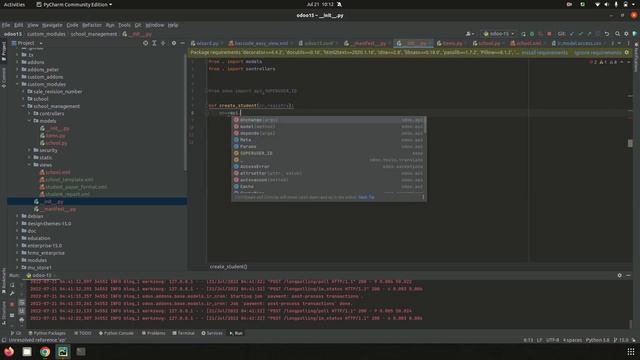Viewport: 640px width, 360px height.
Task: Click Install requirements link
Action: coord(544,53)
